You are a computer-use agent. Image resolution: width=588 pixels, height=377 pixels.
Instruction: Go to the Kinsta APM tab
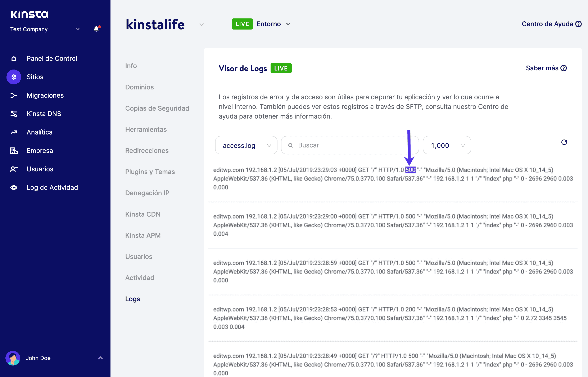point(143,235)
